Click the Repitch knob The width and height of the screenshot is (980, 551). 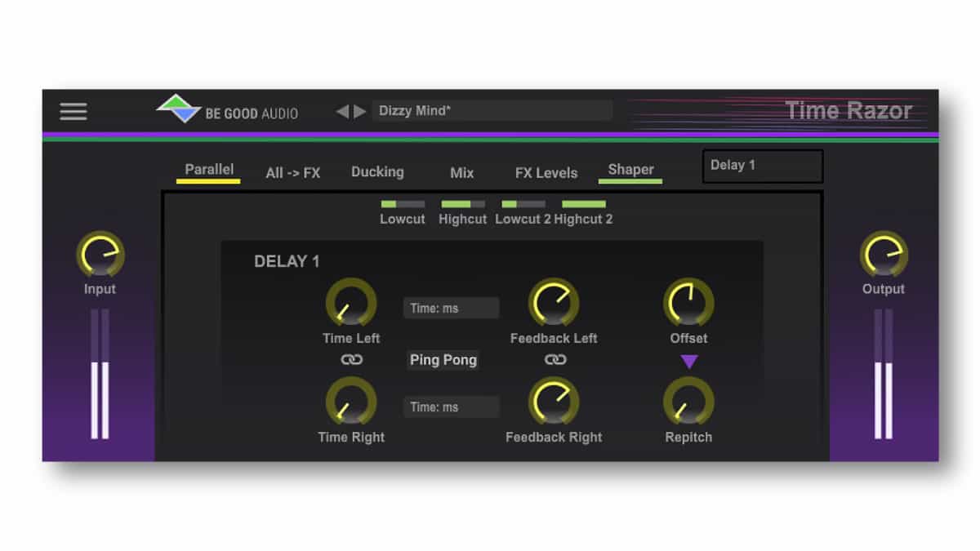(688, 402)
